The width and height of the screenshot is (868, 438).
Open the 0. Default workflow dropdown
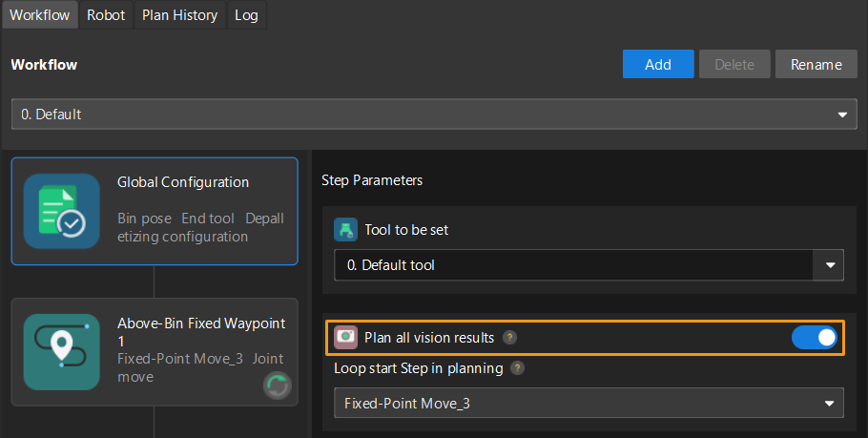[x=434, y=115]
